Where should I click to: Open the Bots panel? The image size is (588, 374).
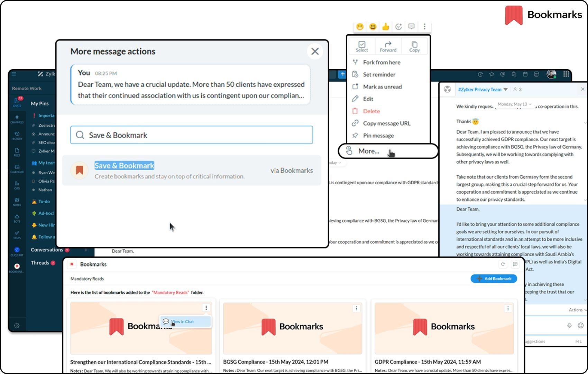tap(17, 219)
